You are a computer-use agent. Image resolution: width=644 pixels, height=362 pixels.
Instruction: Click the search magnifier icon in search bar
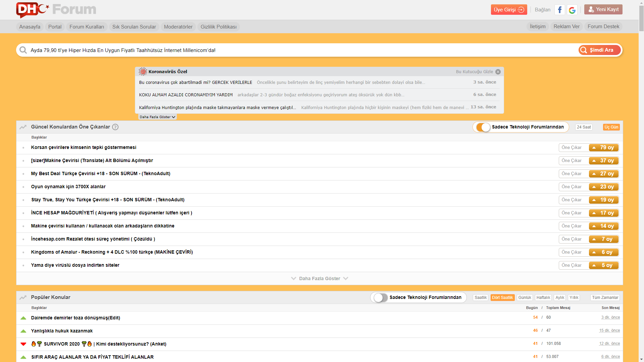point(23,50)
